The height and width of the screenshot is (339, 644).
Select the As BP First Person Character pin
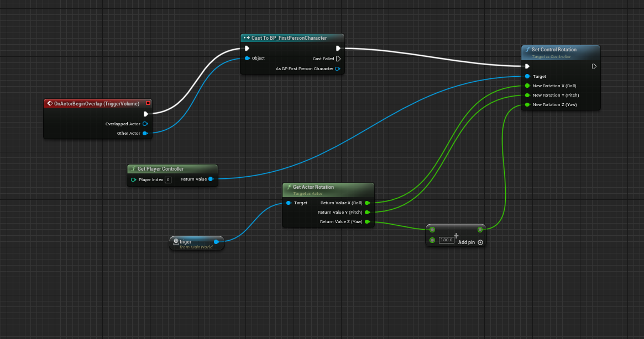coord(337,68)
